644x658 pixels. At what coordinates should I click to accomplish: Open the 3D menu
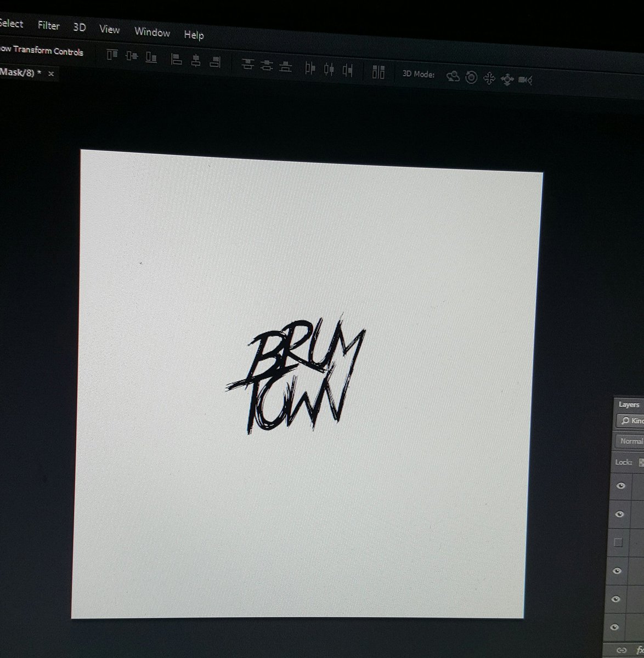80,27
